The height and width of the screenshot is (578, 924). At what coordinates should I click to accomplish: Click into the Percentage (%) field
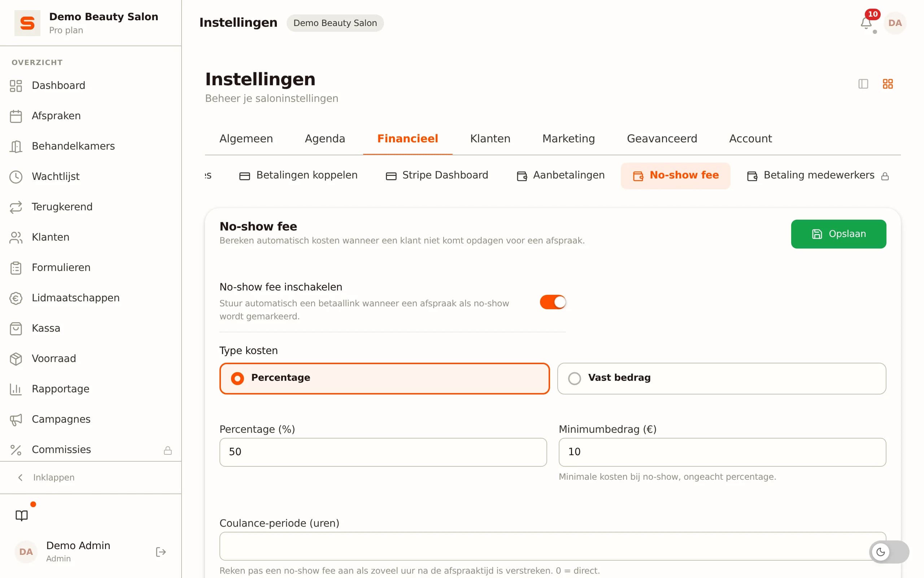coord(383,452)
